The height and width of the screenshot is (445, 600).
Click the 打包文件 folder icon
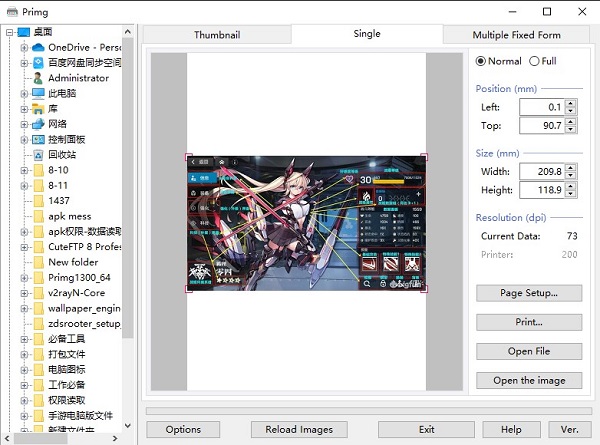point(39,354)
